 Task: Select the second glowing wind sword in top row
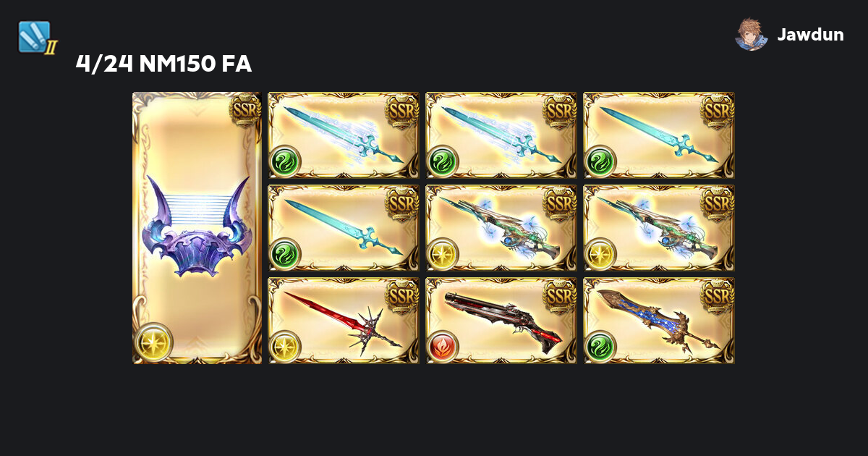(x=501, y=135)
